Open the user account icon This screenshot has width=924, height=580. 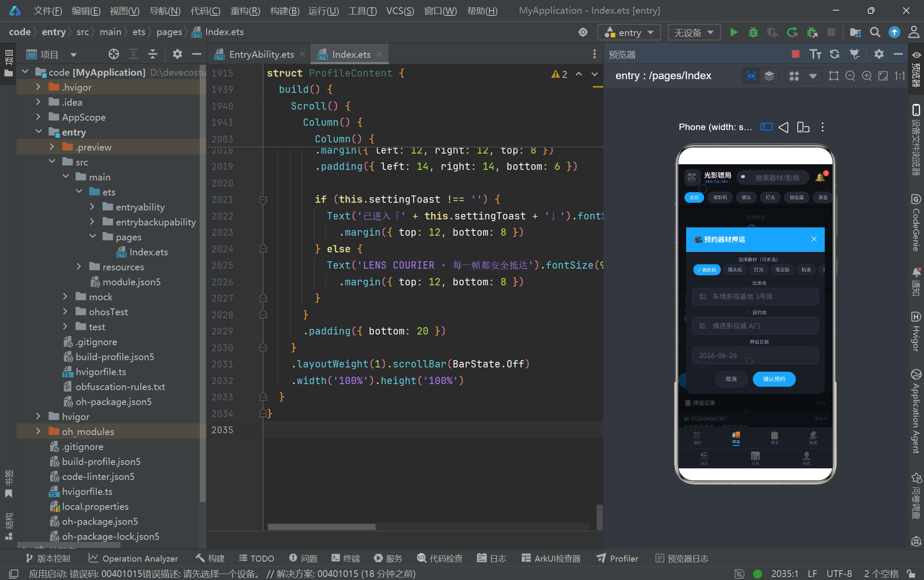[914, 32]
